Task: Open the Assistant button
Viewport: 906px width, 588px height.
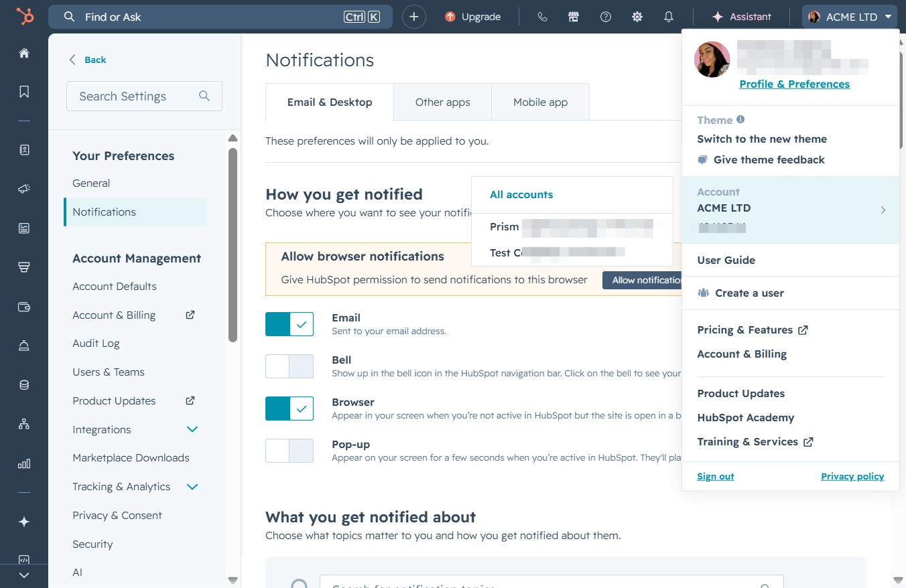Action: (741, 17)
